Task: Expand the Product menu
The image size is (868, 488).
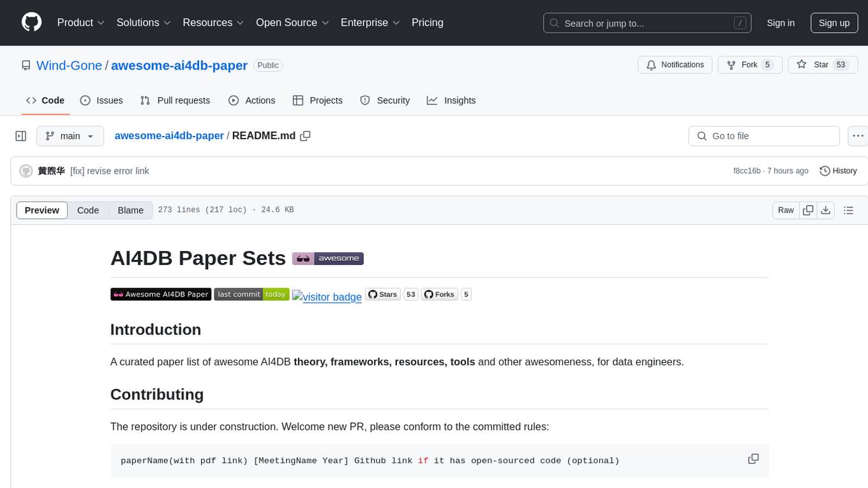Action: pyautogui.click(x=81, y=22)
